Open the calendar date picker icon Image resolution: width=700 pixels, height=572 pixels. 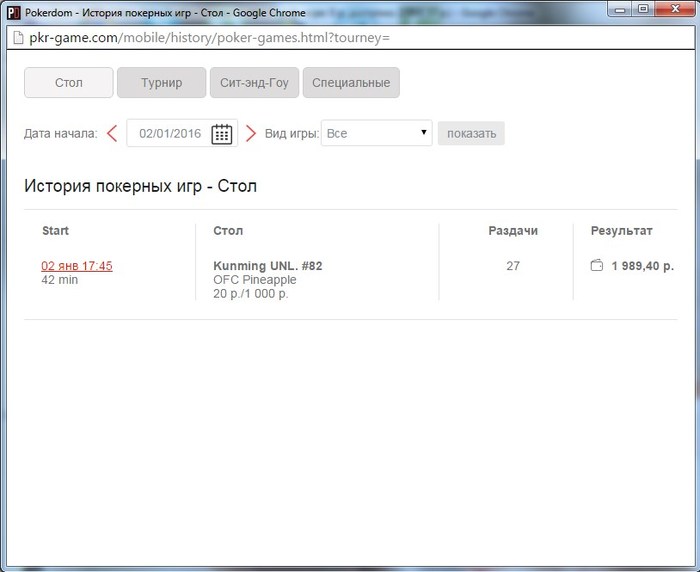221,134
